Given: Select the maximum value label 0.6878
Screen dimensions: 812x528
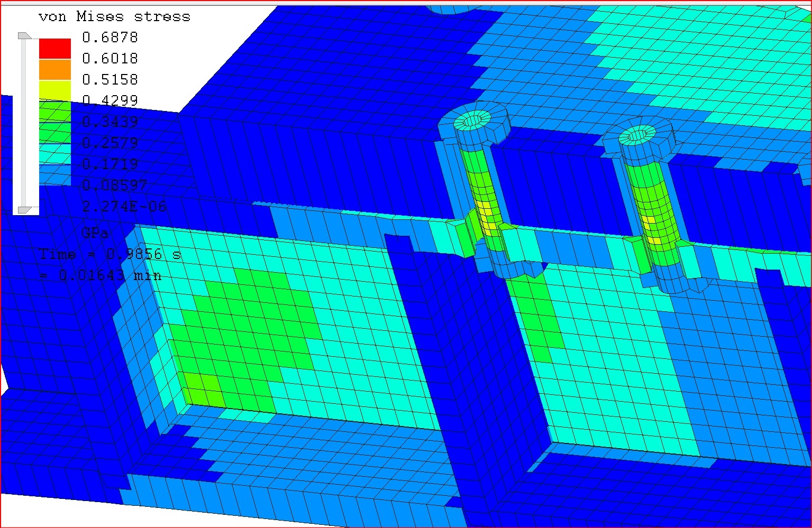Looking at the screenshot, I should [x=110, y=38].
